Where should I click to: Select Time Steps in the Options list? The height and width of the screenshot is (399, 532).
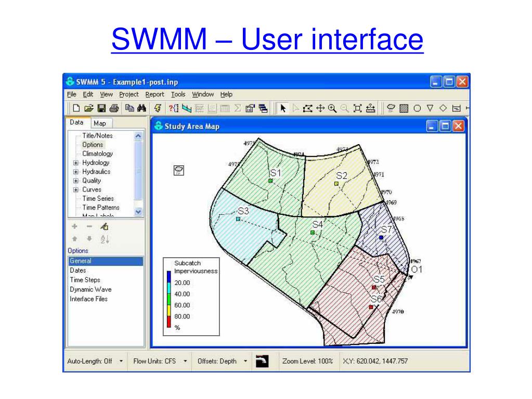pyautogui.click(x=106, y=280)
